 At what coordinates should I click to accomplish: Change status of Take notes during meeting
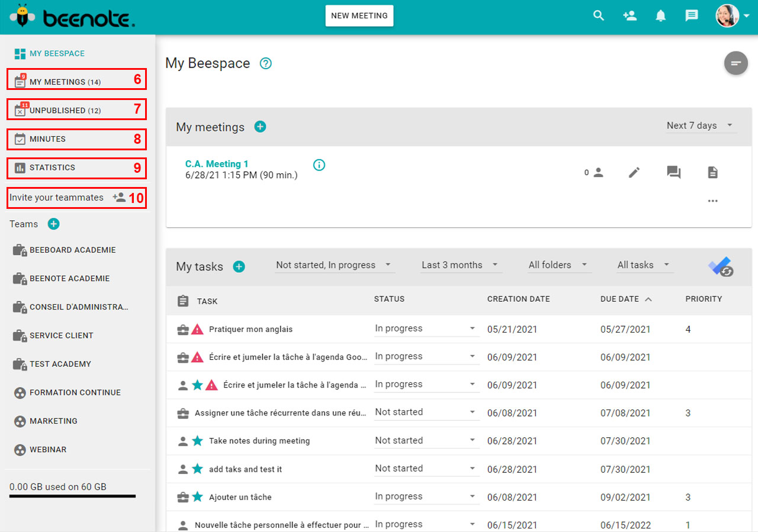point(426,441)
